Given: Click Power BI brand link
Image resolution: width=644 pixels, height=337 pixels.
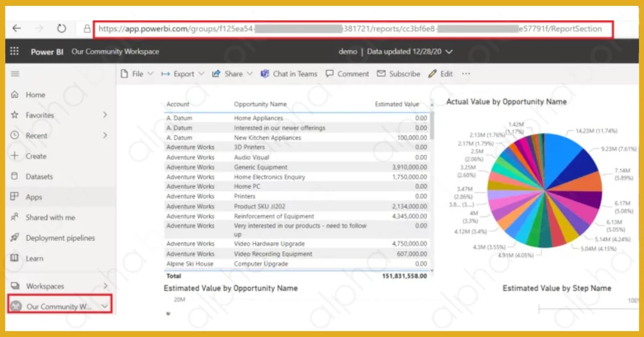Looking at the screenshot, I should coord(47,52).
